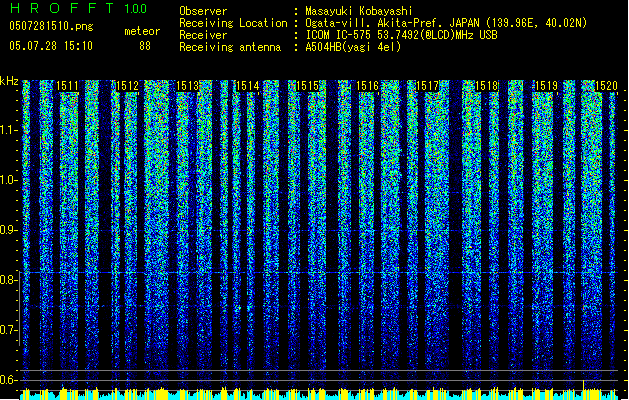Click the 1520 time marker
Screen dimensions: 629x400
(x=606, y=86)
